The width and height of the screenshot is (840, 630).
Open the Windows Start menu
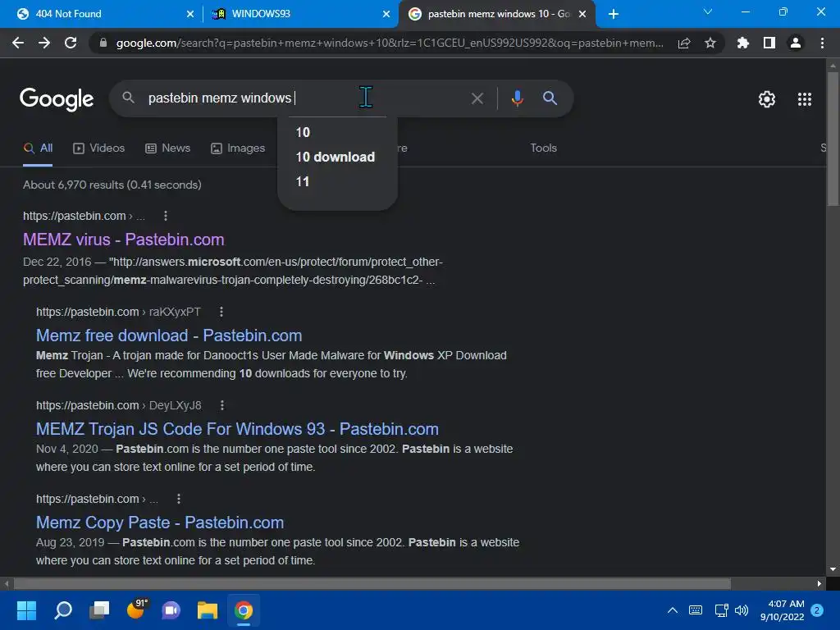click(x=26, y=610)
